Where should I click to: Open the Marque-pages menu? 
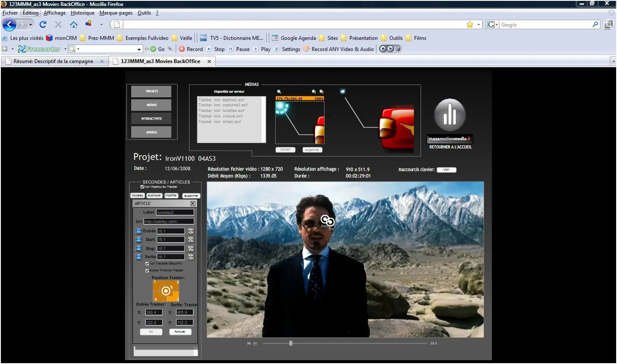pos(116,13)
